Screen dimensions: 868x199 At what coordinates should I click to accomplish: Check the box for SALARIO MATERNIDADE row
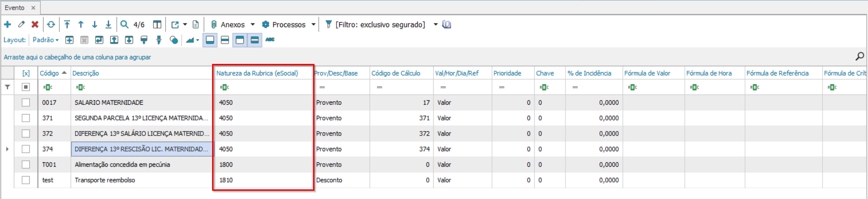[x=26, y=102]
